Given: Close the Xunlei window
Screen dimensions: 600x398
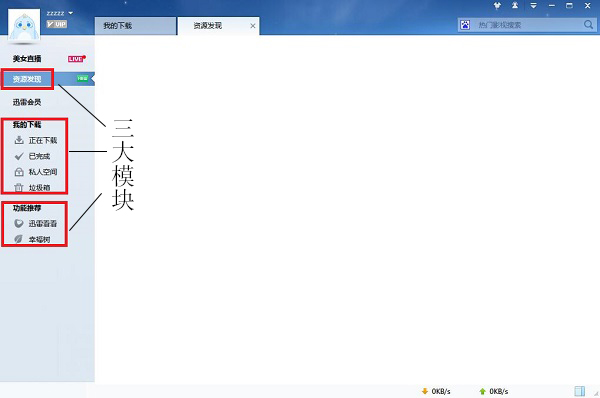Looking at the screenshot, I should coord(588,5).
